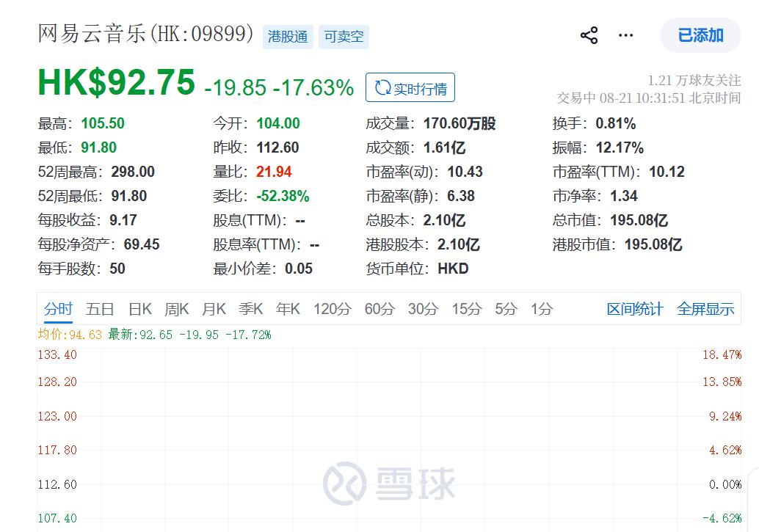759x532 pixels.
Task: Click the 18.47% percentage axis label
Action: [722, 355]
